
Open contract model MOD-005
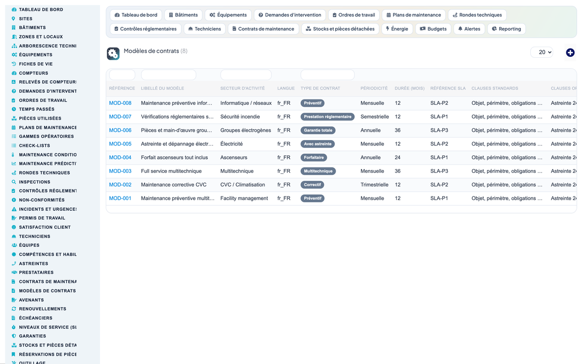(120, 144)
